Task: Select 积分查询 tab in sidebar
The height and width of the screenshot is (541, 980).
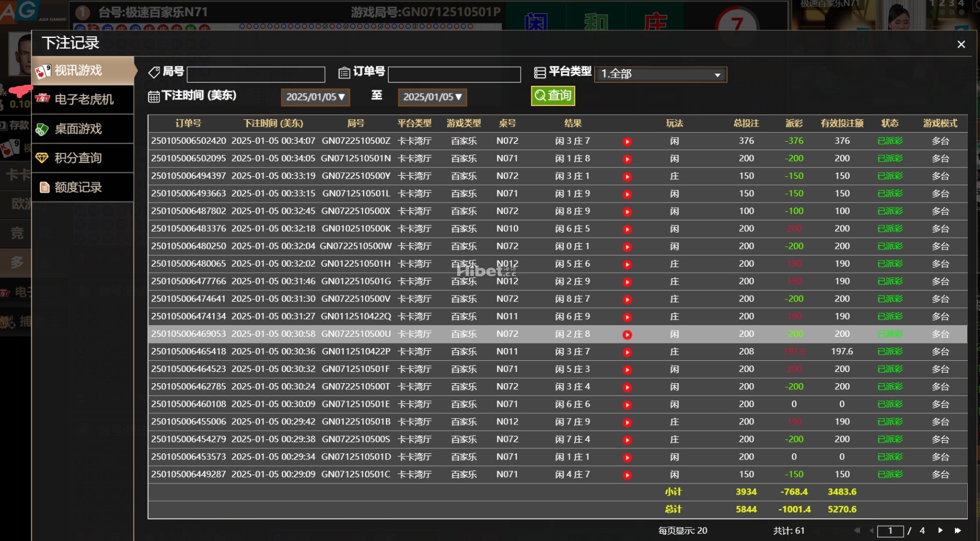Action: pyautogui.click(x=83, y=158)
